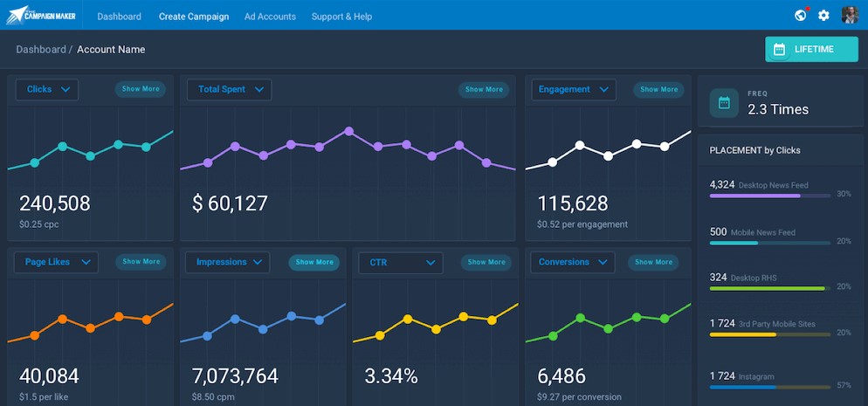Click the FREQ calendar icon
The width and height of the screenshot is (868, 406).
(724, 103)
